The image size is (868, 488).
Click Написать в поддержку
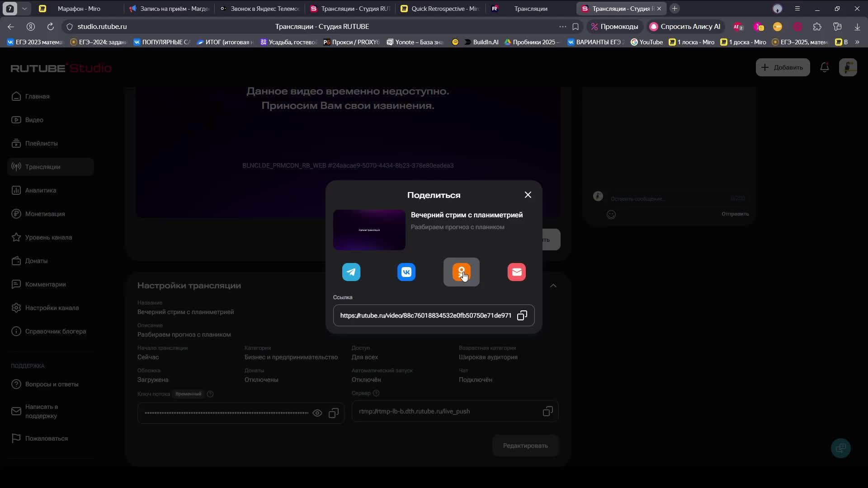(51, 411)
